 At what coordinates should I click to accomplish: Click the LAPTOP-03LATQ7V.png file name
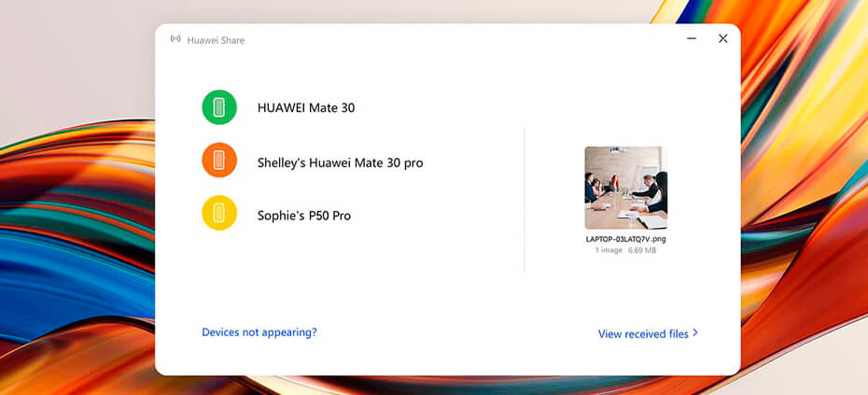click(x=625, y=239)
